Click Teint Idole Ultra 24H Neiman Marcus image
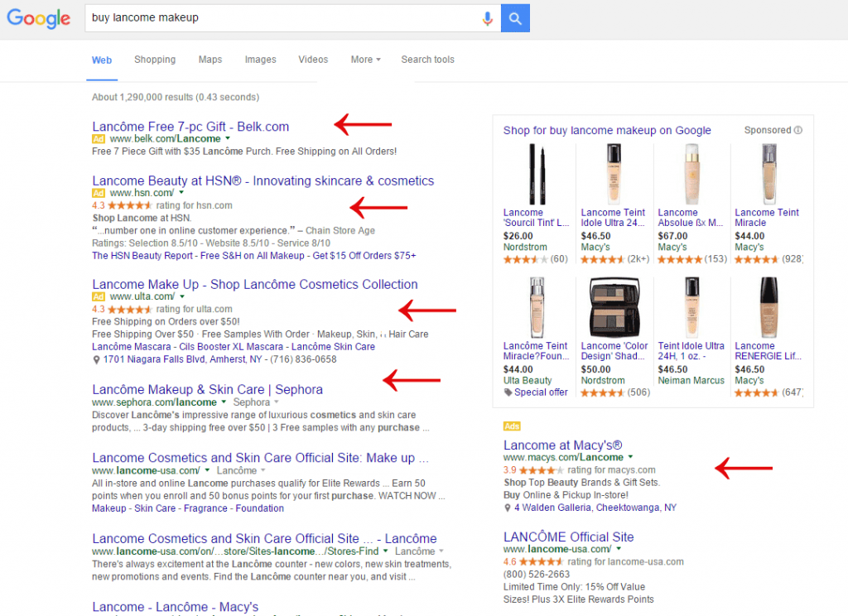The image size is (848, 616). (x=691, y=307)
